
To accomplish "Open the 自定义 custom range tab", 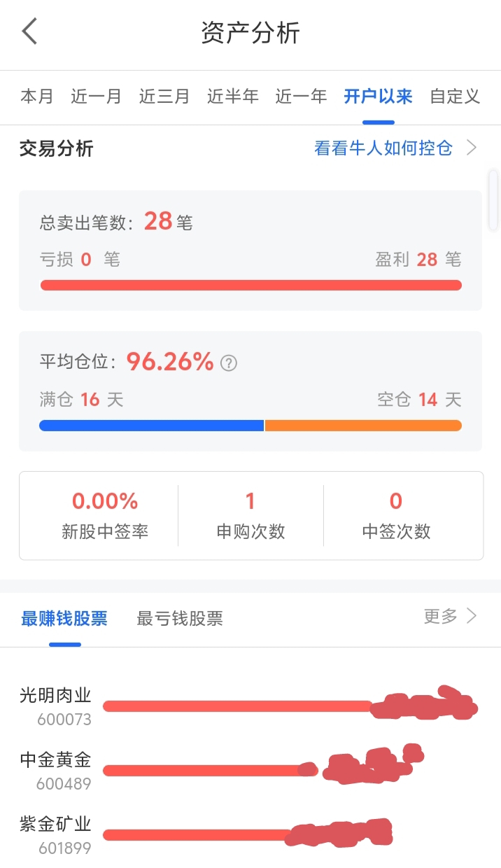I will point(455,97).
